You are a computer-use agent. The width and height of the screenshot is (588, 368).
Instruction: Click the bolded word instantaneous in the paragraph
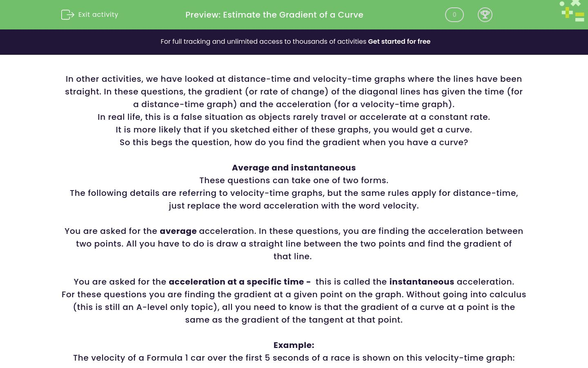coord(421,282)
